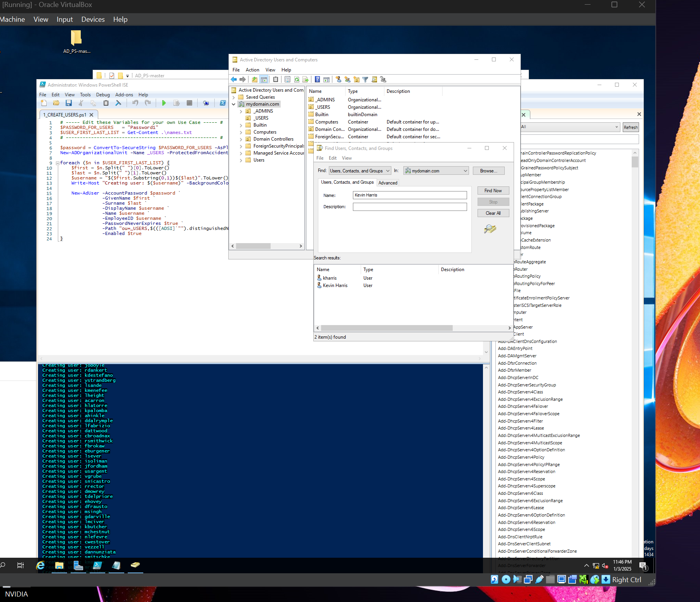Collapse the foreach block on line 9
The image size is (700, 602).
(x=57, y=163)
